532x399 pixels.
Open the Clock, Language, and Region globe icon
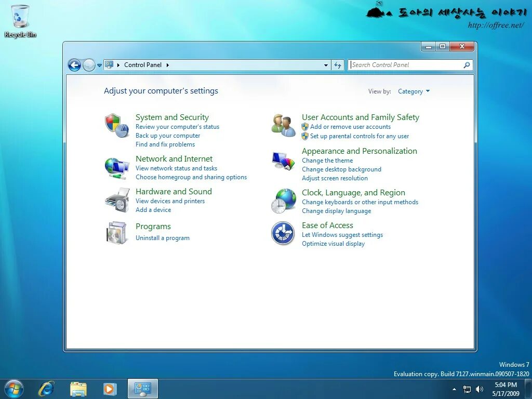(x=284, y=201)
